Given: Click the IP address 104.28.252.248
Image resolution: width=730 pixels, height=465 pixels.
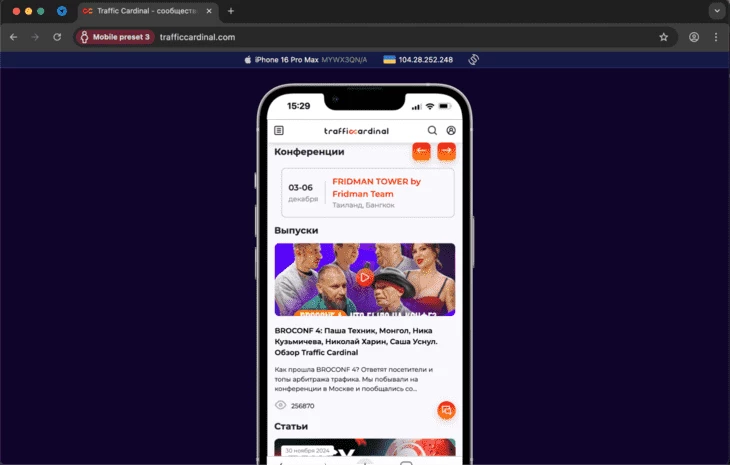Looking at the screenshot, I should [x=426, y=60].
